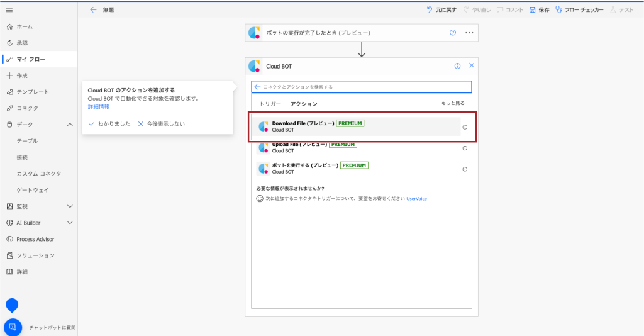Expand the AI Builder section chevron
Image resolution: width=644 pixels, height=336 pixels.
pyautogui.click(x=70, y=223)
